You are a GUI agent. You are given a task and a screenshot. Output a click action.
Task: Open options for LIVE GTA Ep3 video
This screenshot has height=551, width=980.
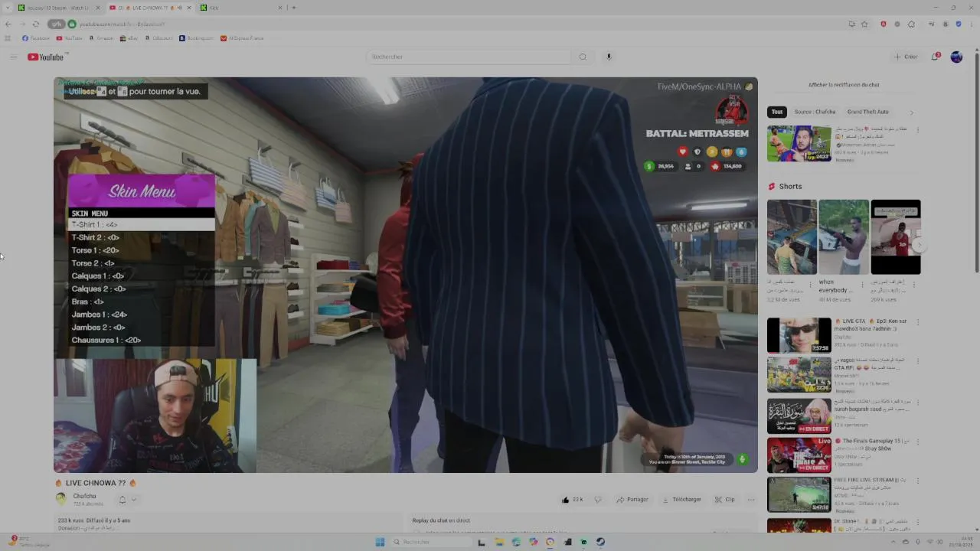(x=917, y=322)
